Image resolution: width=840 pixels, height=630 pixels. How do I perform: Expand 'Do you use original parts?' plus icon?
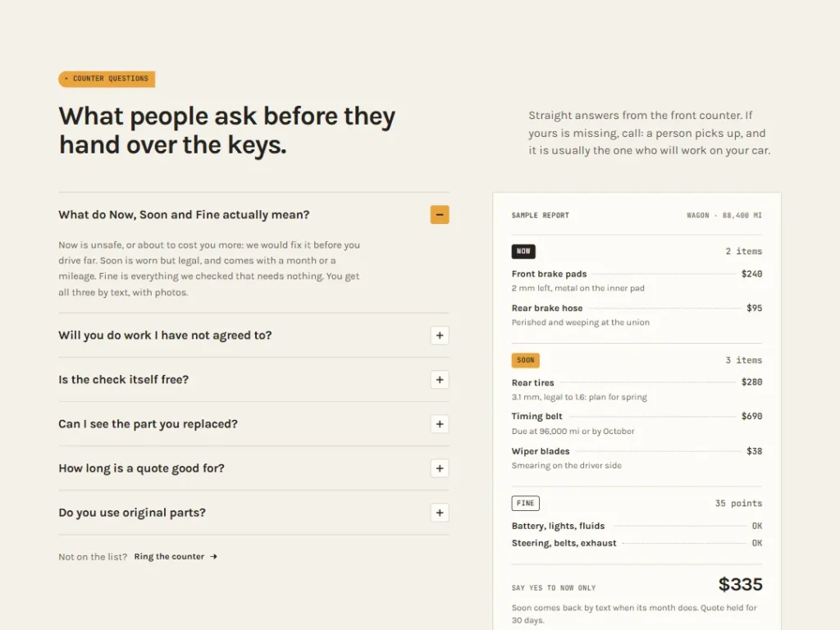pyautogui.click(x=440, y=513)
